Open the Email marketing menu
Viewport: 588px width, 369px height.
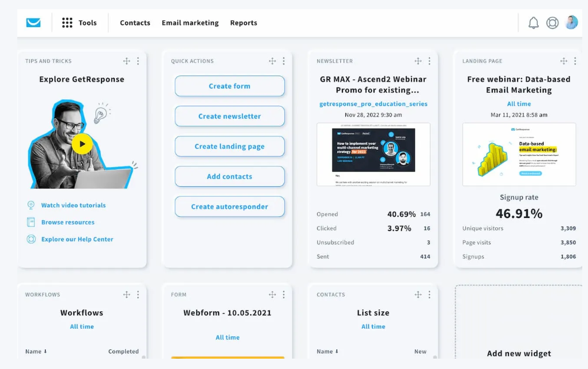click(x=190, y=23)
